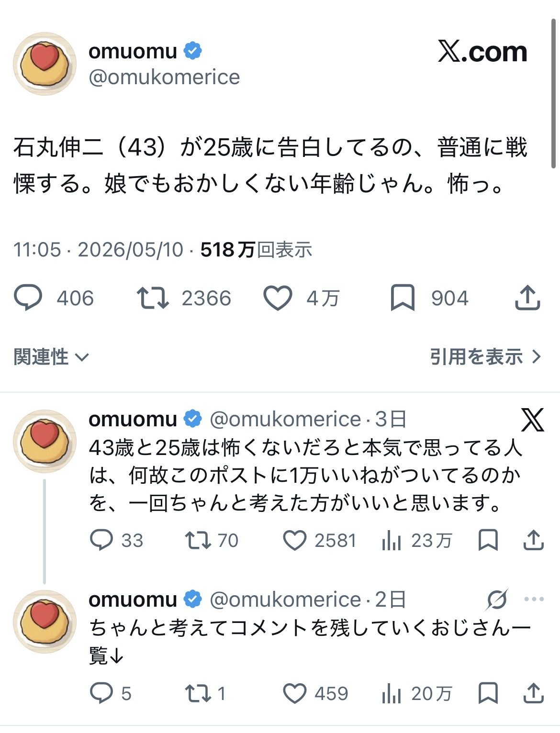Expand the 関連性 sort dropdown
Screen dimensions: 560x733
tap(51, 357)
